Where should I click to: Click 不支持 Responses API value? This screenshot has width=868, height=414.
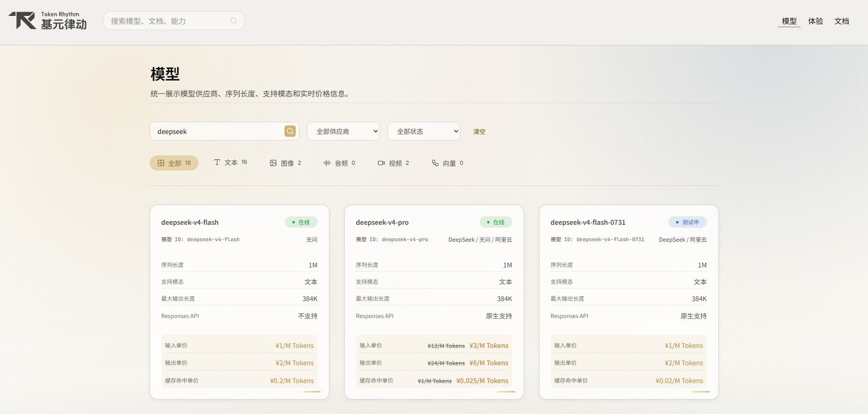[308, 316]
